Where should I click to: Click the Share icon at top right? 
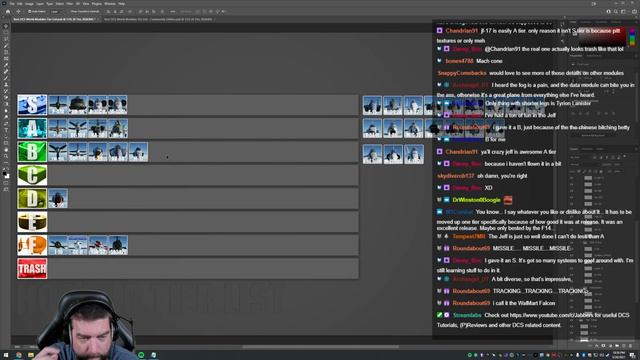coord(634,11)
